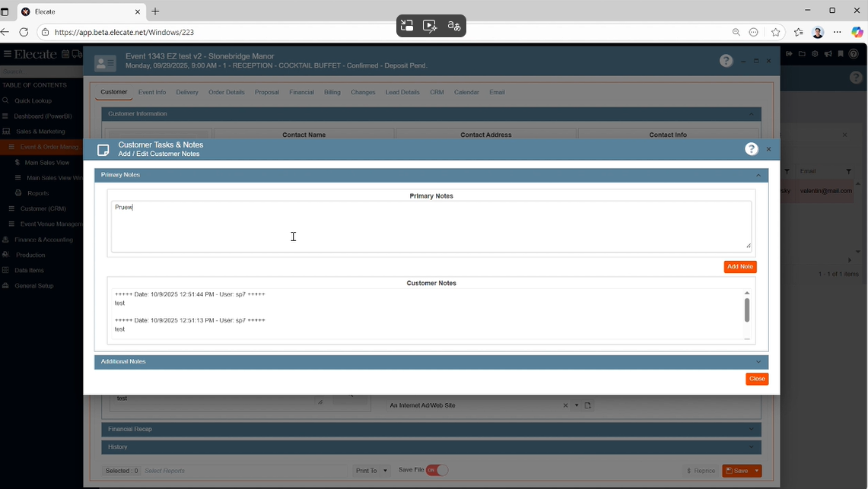Screen dimensions: 868x489
Task: Click inside the Primary Notes text area
Action: (431, 226)
